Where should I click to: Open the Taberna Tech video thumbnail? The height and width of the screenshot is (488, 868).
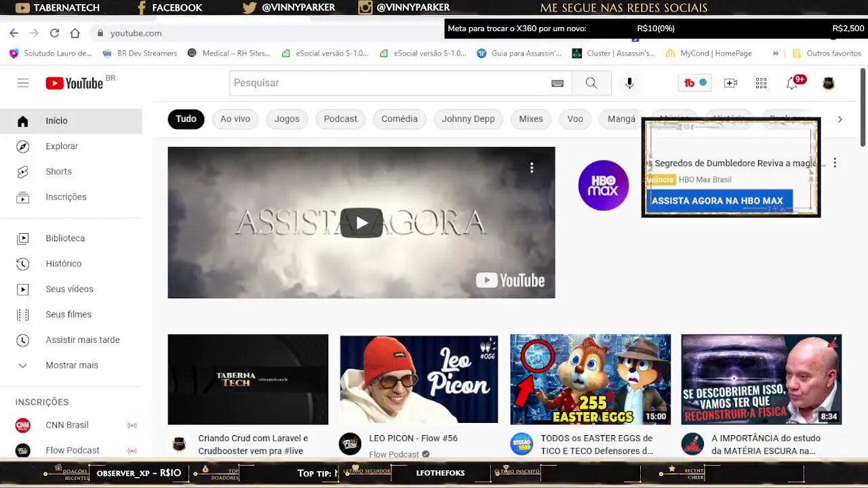248,380
